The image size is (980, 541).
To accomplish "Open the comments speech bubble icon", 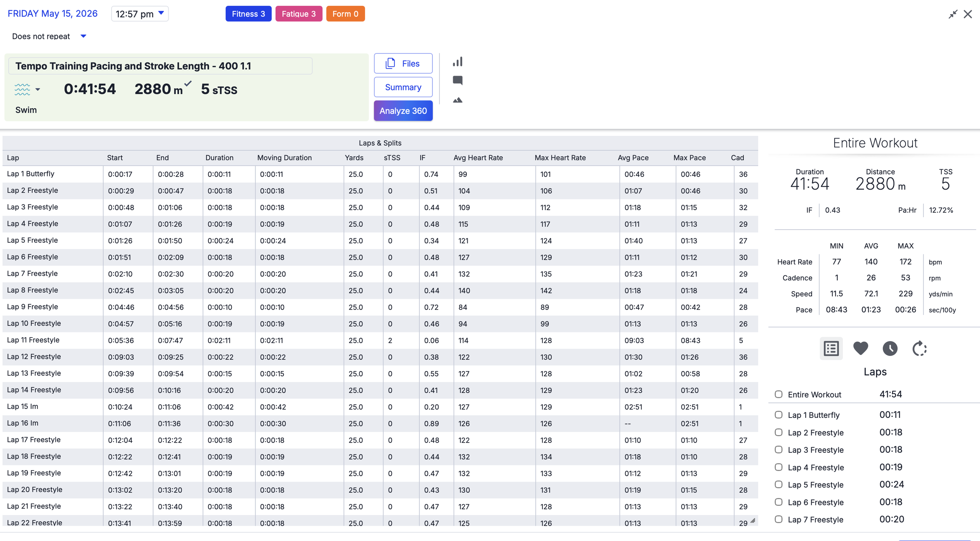I will point(457,80).
